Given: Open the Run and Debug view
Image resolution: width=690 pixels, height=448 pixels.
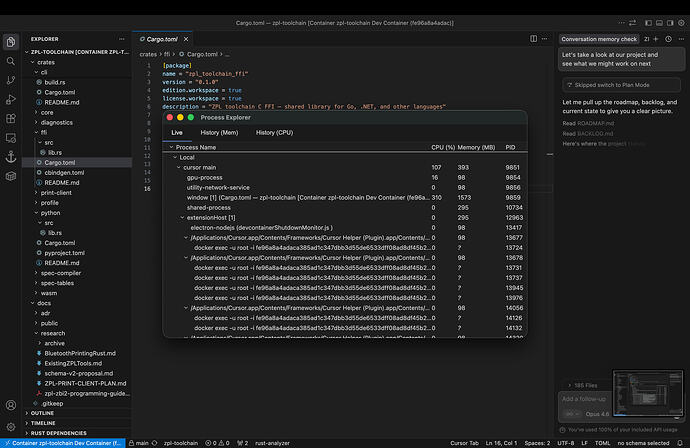Looking at the screenshot, I should (11, 99).
